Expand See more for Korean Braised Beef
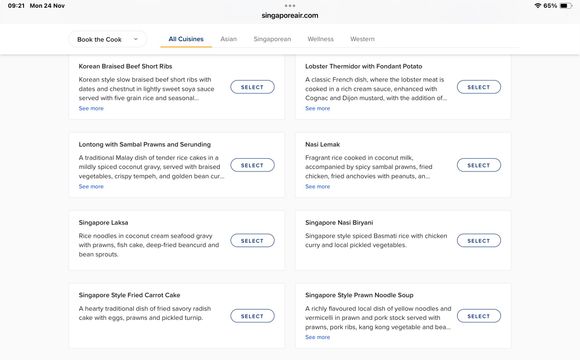The image size is (580, 360). tap(91, 108)
